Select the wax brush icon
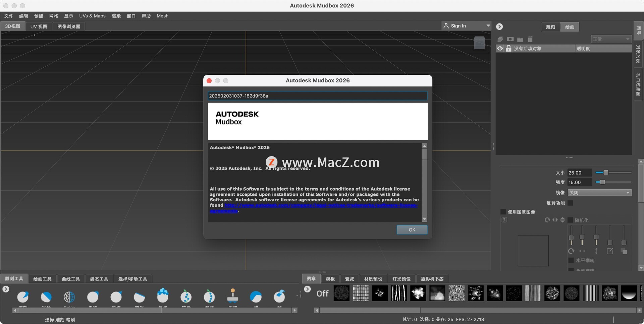Viewport: 644px width, 324px height. point(256,297)
